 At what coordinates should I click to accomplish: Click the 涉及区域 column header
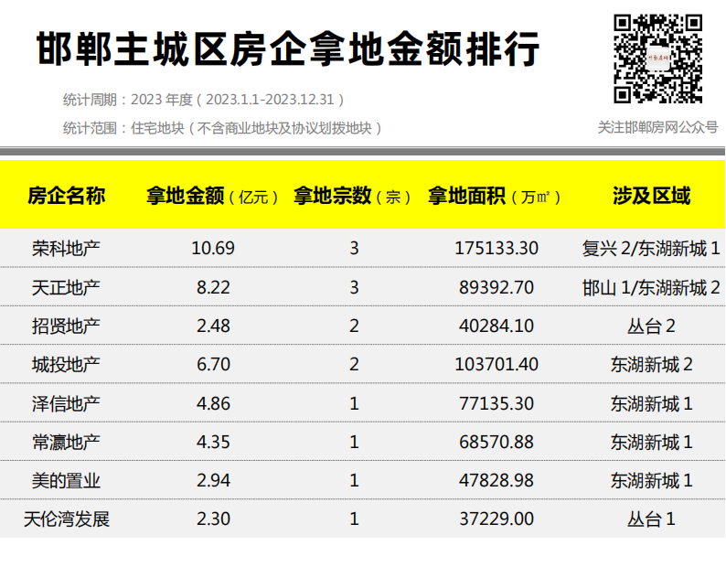click(651, 196)
